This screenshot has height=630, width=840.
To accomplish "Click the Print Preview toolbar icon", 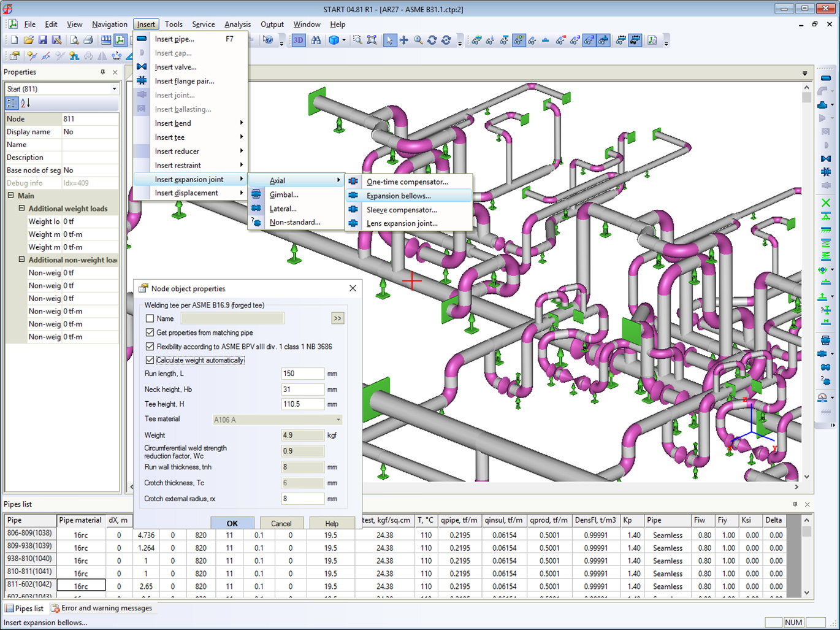I will coord(74,40).
